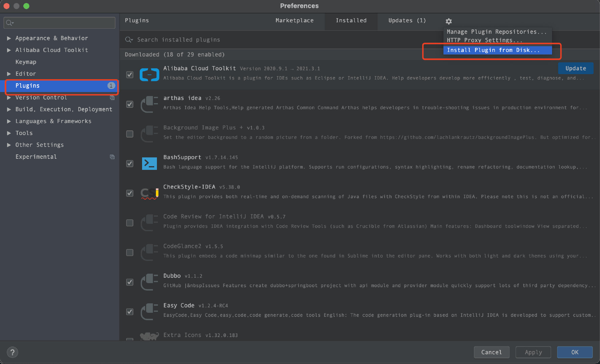The width and height of the screenshot is (600, 364).
Task: Click the search magnifier in settings search
Action: pyautogui.click(x=9, y=23)
